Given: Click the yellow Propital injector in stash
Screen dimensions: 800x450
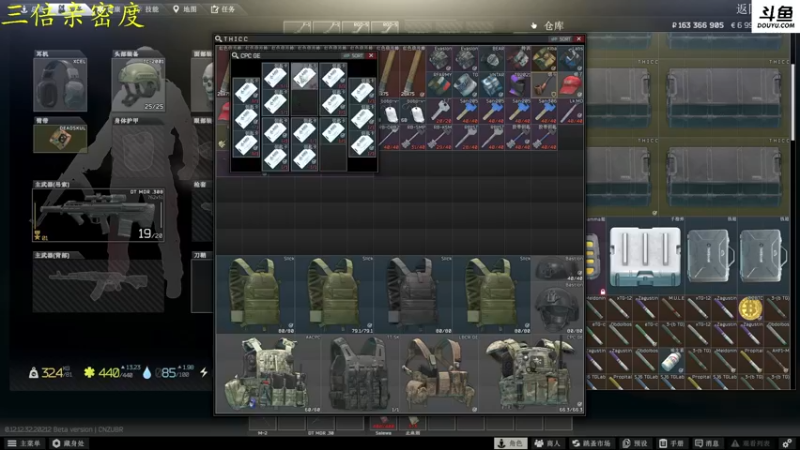Looking at the screenshot, I should pyautogui.click(x=750, y=360).
